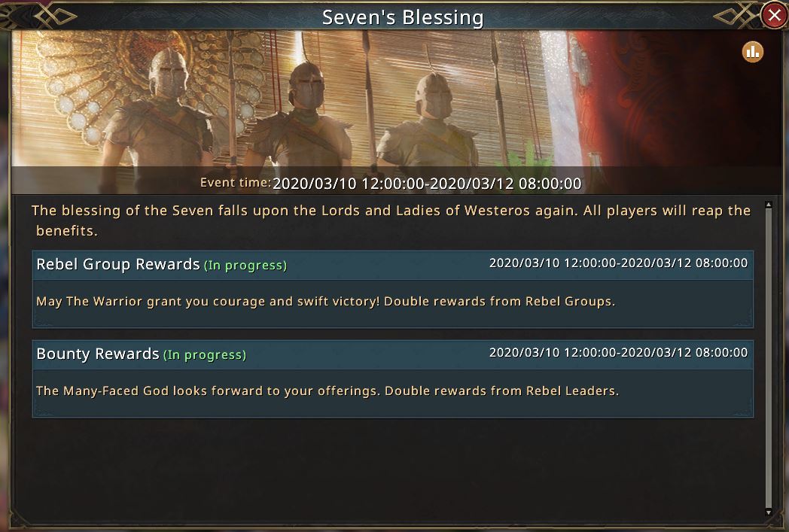Click the Rebel Group Rewards date range

coord(618,263)
